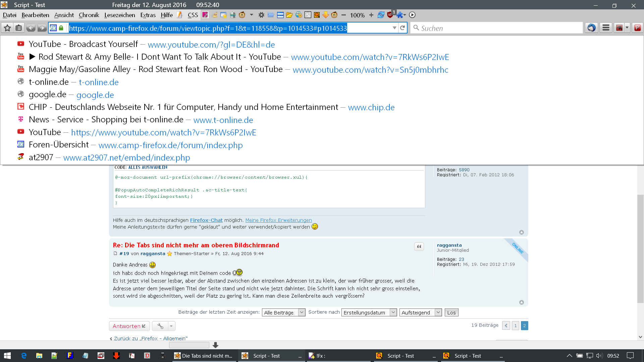Click the Suchen search field
The height and width of the screenshot is (362, 644).
pos(496,28)
